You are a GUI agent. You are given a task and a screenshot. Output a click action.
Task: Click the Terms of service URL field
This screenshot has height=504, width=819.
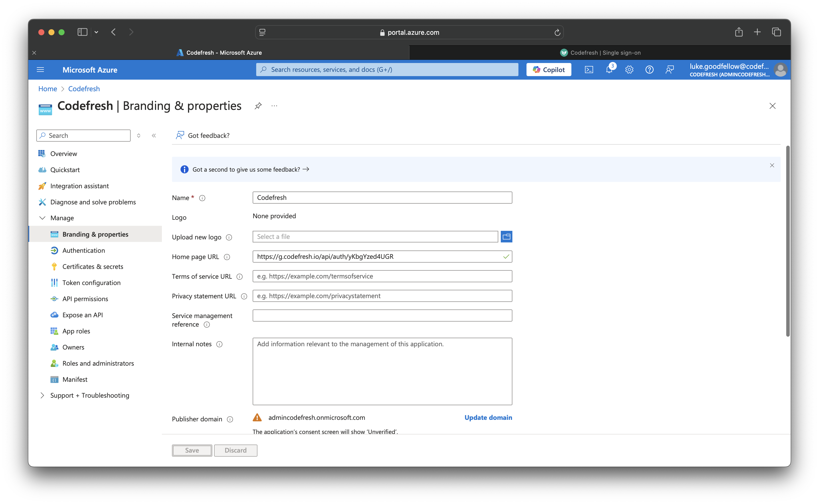(x=382, y=276)
